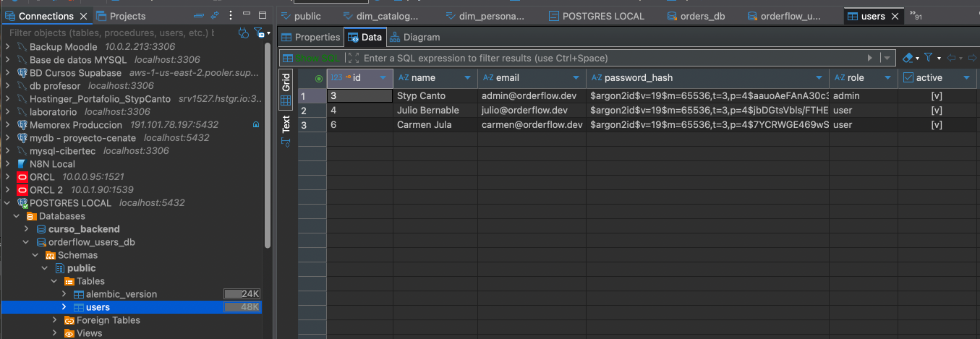Screen dimensions: 980x339
Task: Switch to the orders_db tab
Action: point(695,16)
